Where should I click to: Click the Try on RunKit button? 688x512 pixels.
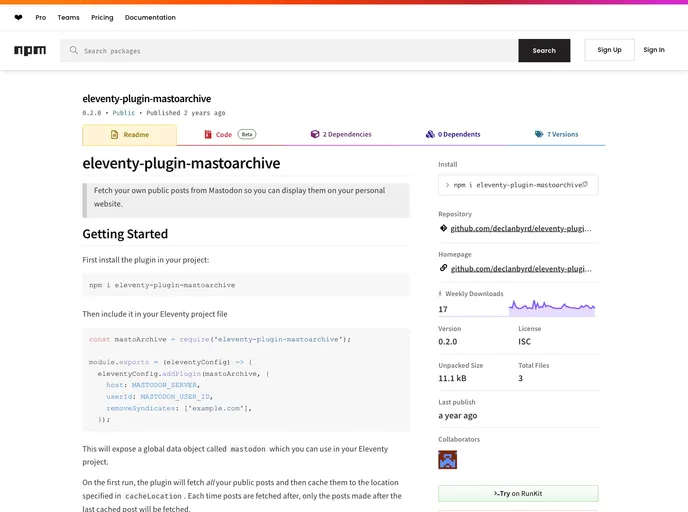(518, 494)
